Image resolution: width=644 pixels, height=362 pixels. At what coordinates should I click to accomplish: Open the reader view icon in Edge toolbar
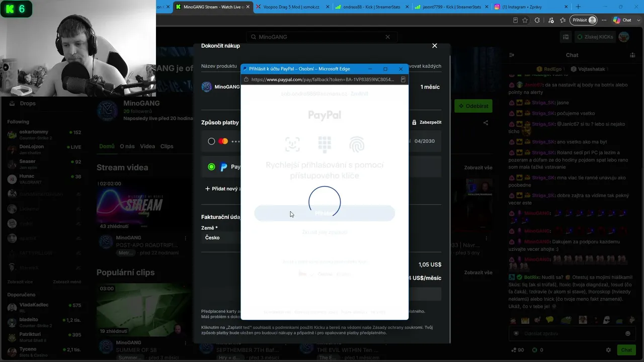[x=515, y=20]
